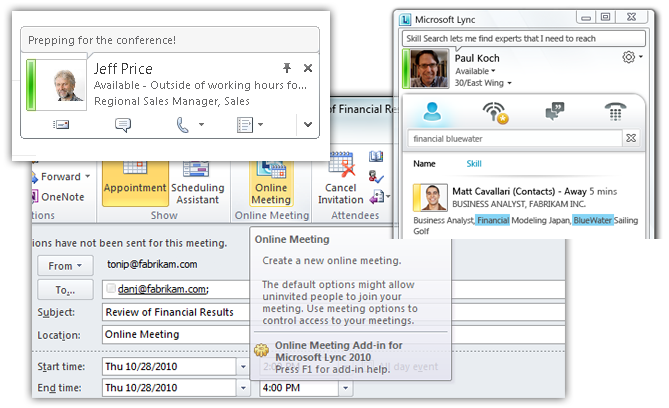The height and width of the screenshot is (408, 669).
Task: Click Check Names icon in Attendees group
Action: point(376,176)
